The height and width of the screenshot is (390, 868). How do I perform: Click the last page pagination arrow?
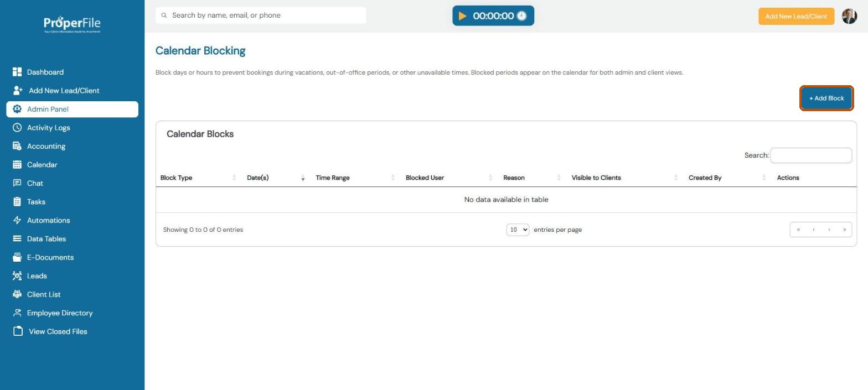coord(844,230)
